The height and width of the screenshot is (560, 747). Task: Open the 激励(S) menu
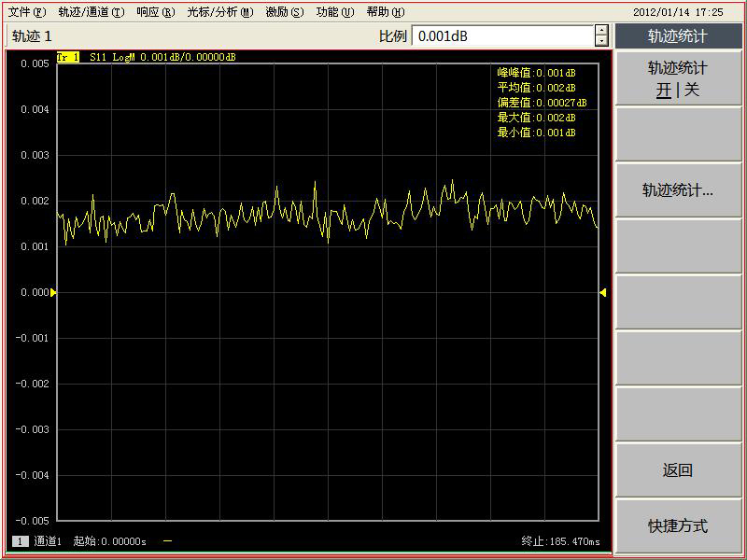tap(284, 12)
